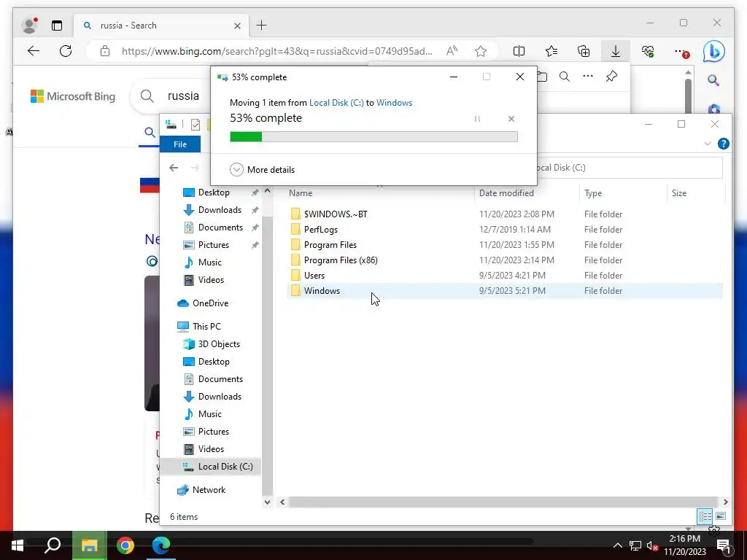Select Network in navigation pane
Screen dimensions: 747x560
click(209, 490)
